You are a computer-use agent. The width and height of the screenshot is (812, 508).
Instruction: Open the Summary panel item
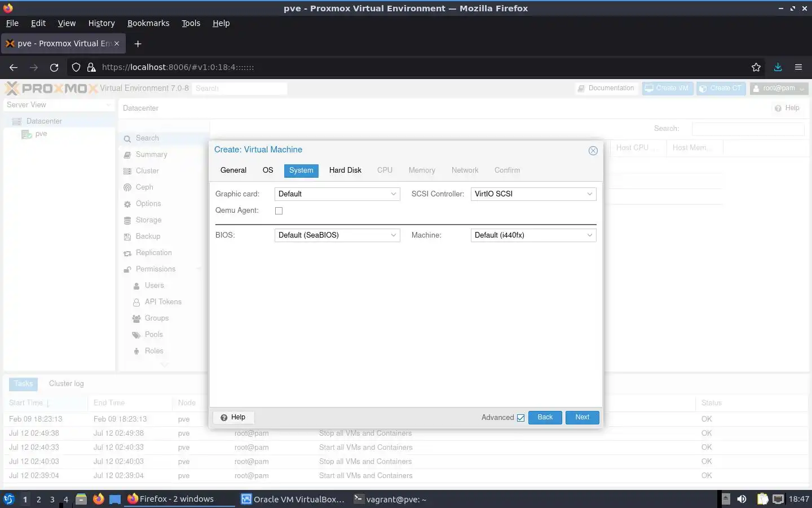[x=151, y=155]
